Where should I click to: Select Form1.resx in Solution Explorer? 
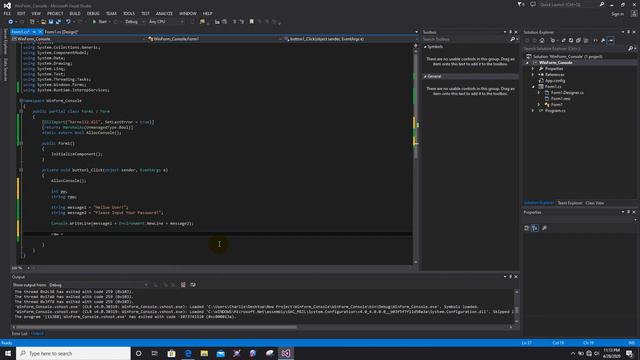coord(560,99)
